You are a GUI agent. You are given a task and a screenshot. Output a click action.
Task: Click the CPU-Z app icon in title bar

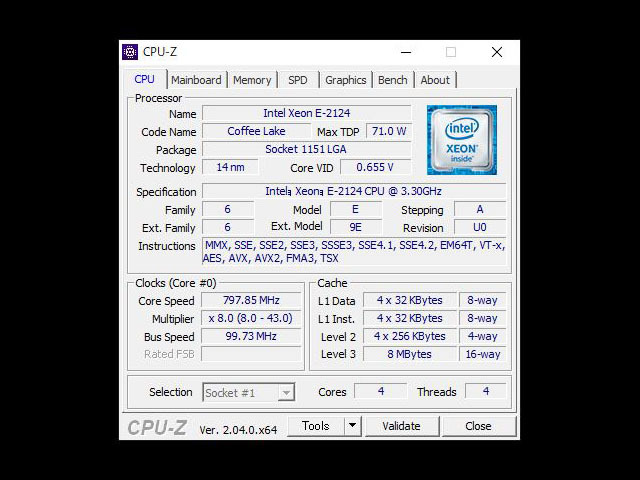click(x=130, y=52)
